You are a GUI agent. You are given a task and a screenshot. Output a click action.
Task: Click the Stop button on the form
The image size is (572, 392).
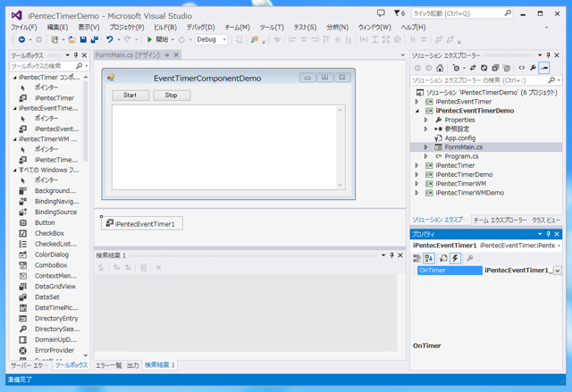(172, 95)
